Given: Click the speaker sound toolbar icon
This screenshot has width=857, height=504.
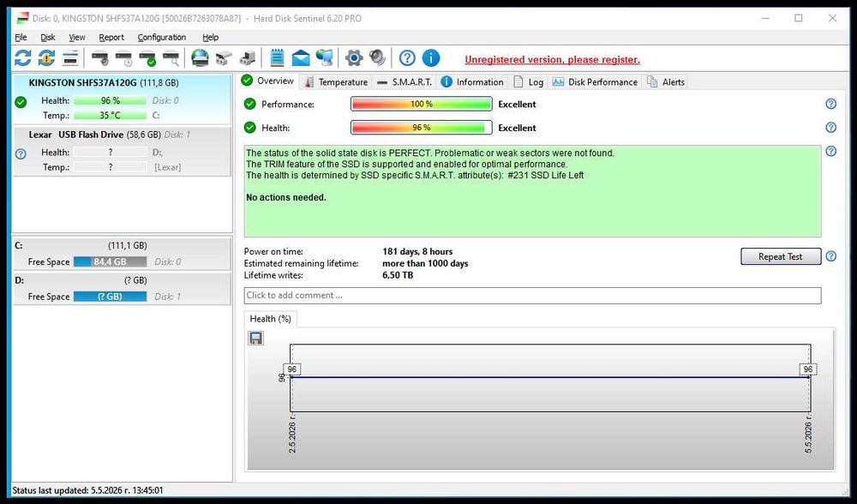Looking at the screenshot, I should point(377,57).
